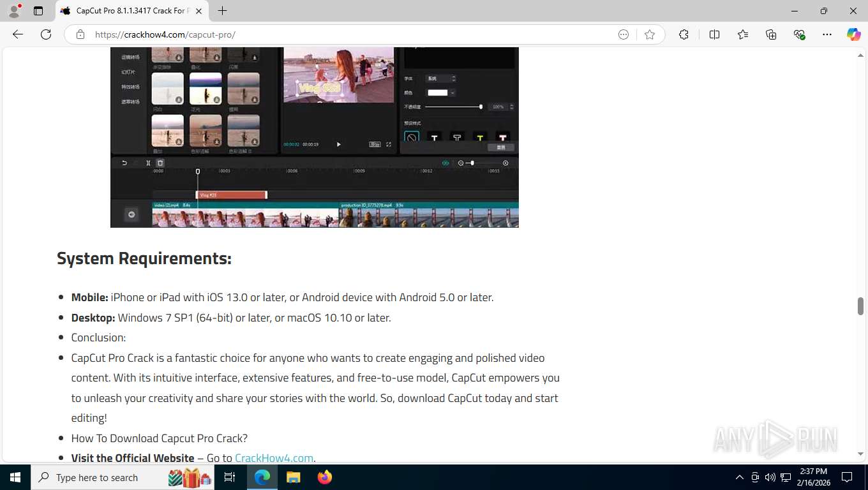View site information lock icon
The height and width of the screenshot is (490, 868).
coord(80,34)
